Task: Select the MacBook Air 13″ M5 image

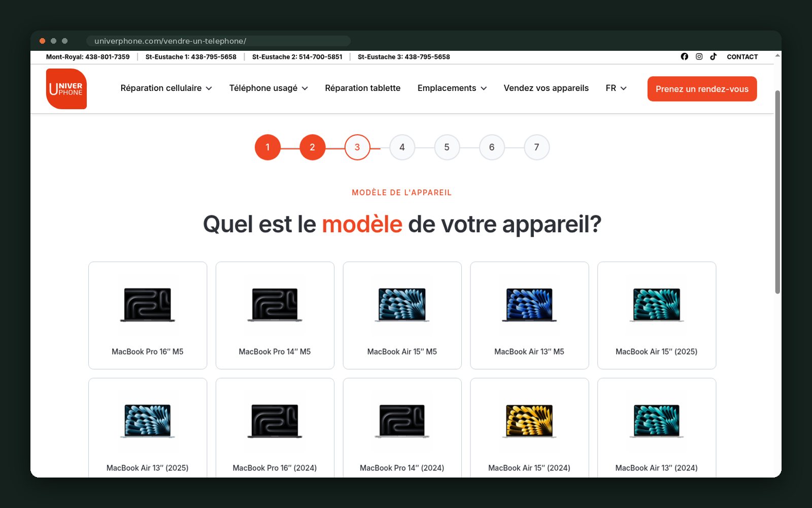Action: pyautogui.click(x=529, y=305)
